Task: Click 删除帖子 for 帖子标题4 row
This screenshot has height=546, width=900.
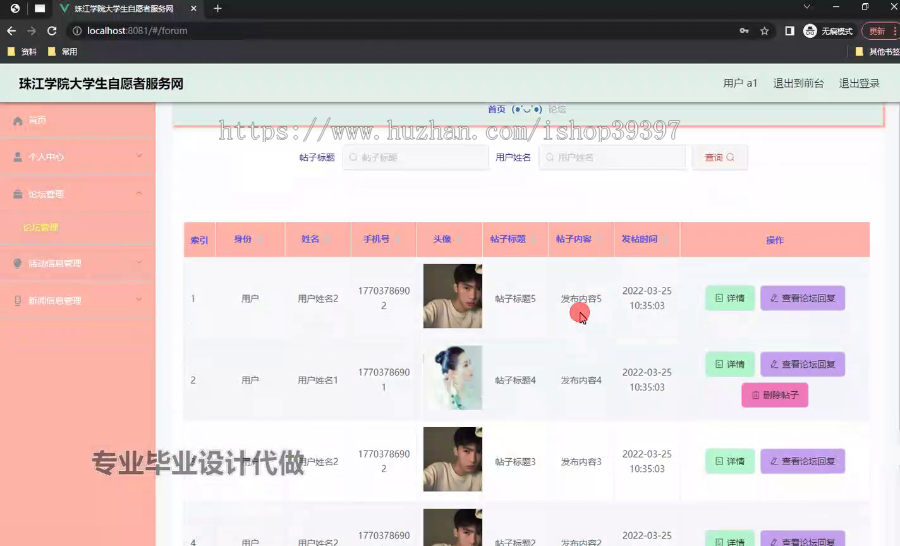Action: pyautogui.click(x=775, y=396)
